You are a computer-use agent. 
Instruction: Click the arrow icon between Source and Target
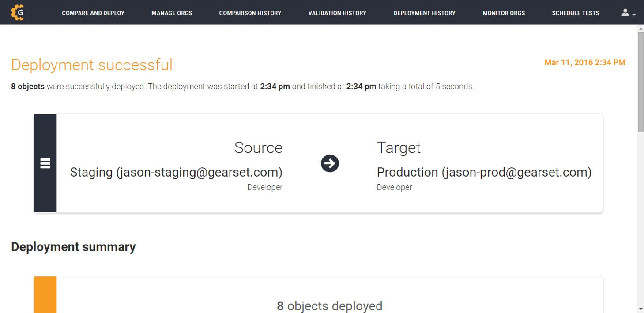click(330, 163)
